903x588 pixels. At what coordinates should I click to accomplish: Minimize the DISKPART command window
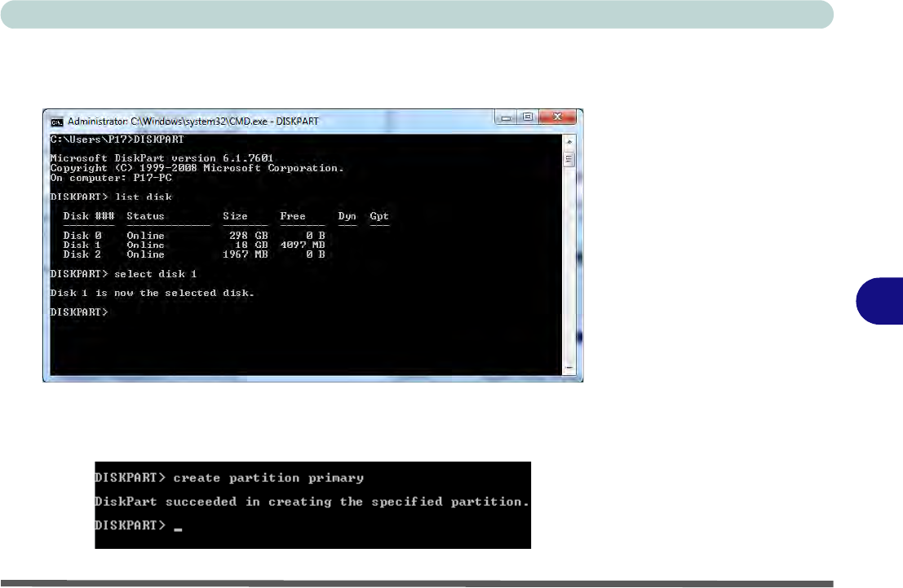(506, 117)
